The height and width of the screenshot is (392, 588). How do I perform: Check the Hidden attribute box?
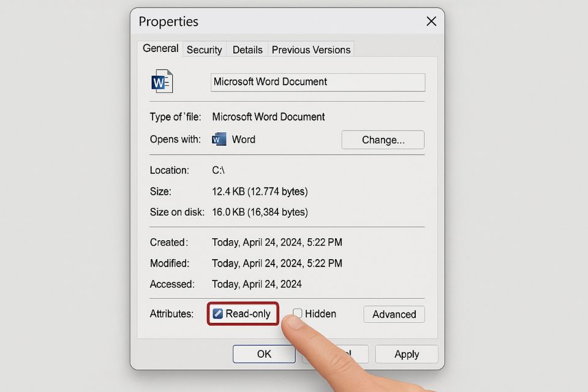click(x=297, y=314)
